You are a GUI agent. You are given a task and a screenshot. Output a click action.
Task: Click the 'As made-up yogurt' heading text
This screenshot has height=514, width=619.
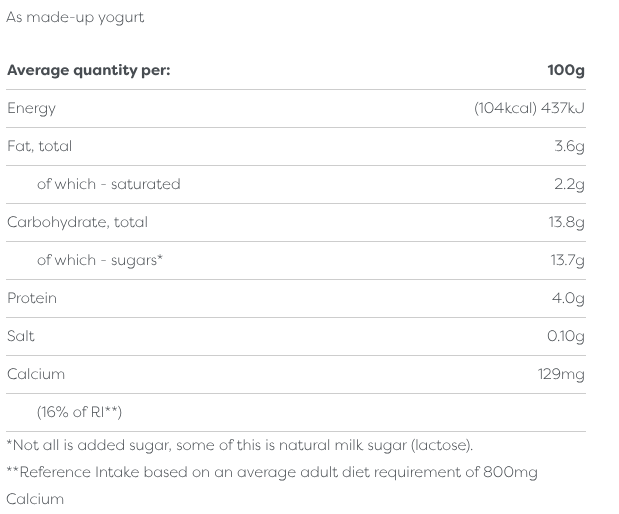[75, 18]
